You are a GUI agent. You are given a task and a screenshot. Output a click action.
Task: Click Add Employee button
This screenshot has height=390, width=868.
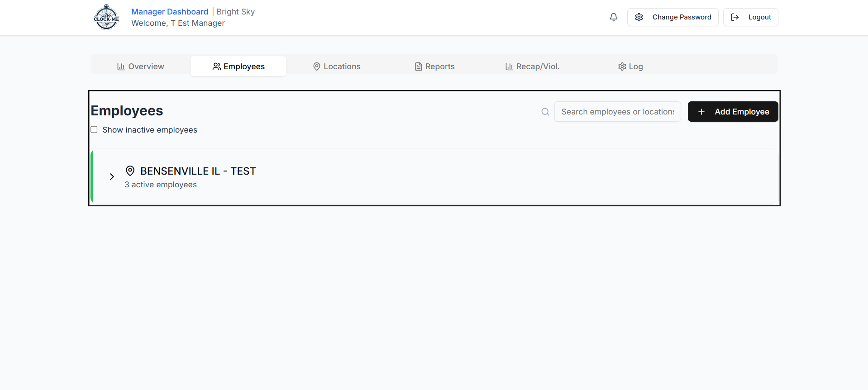[733, 112]
